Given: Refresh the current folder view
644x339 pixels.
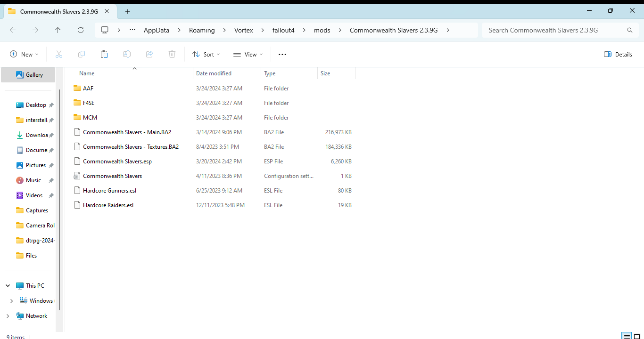Looking at the screenshot, I should tap(81, 30).
